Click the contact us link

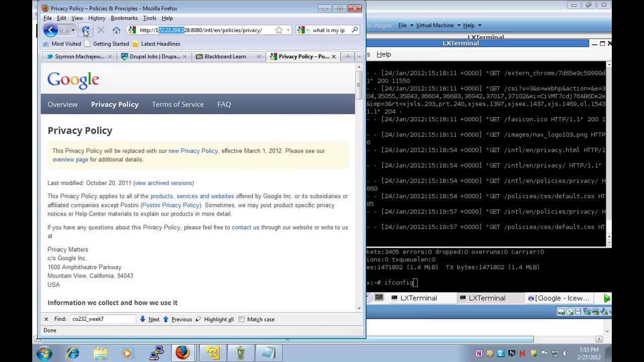[246, 227]
